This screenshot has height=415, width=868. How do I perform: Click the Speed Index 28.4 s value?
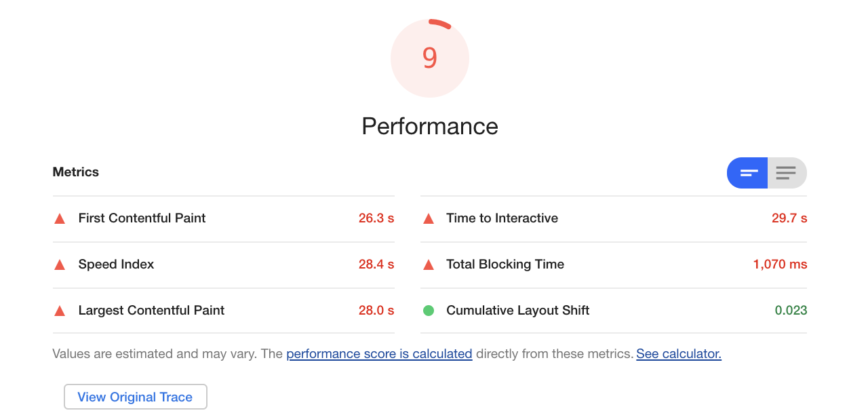pyautogui.click(x=376, y=264)
